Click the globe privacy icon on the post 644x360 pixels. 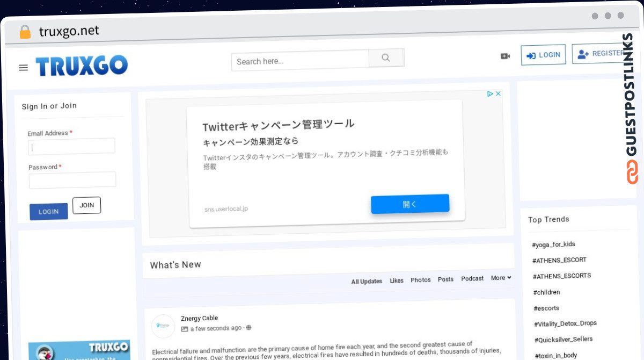(248, 328)
